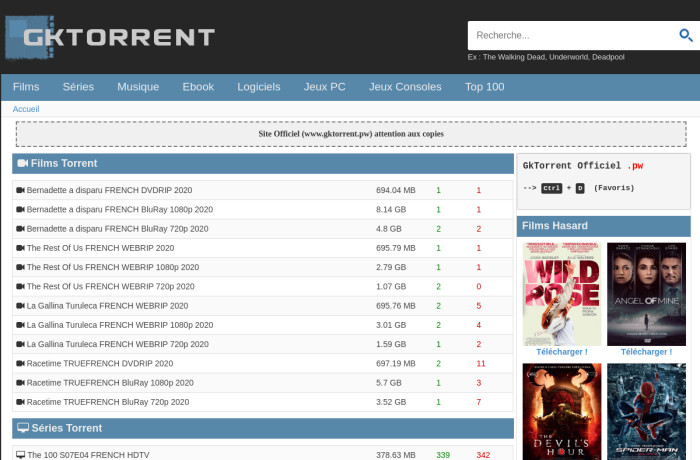Open The Rest Of Us FRENCH WEBRIP 720p 2020
The height and width of the screenshot is (460, 700).
coord(111,286)
